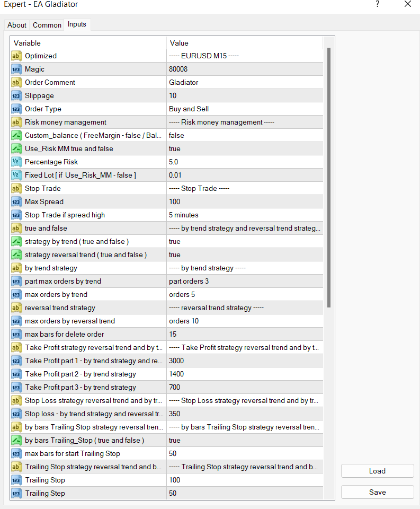The width and height of the screenshot is (420, 509).
Task: Open the Common tab
Action: 47,25
